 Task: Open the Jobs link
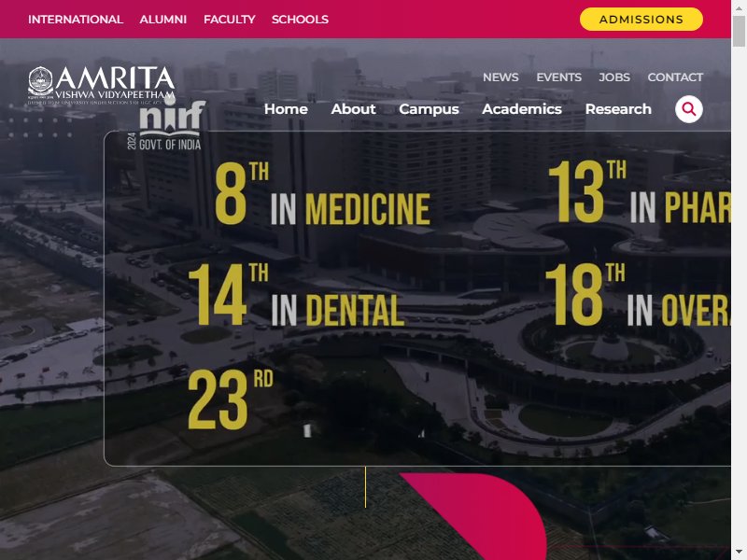[614, 77]
